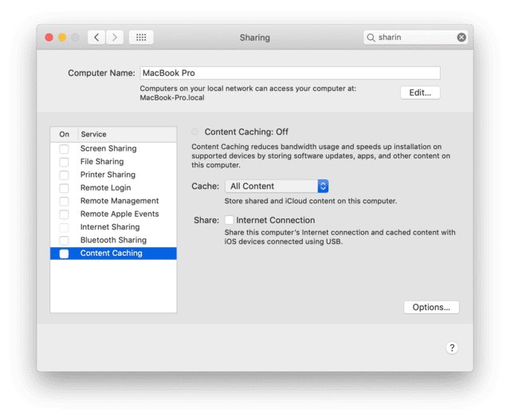This screenshot has width=510, height=420.
Task: Click the red close window button
Action: [x=49, y=37]
